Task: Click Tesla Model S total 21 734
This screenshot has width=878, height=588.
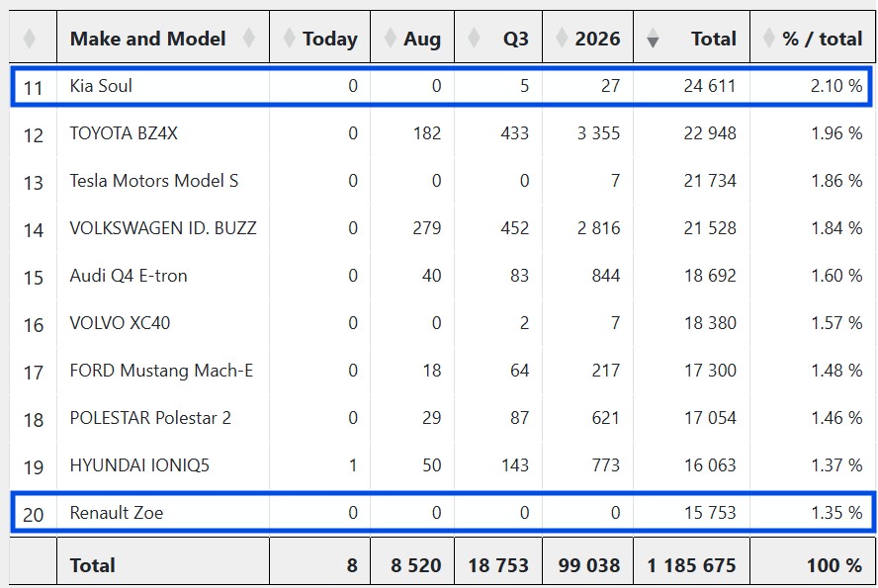Action: [x=710, y=181]
